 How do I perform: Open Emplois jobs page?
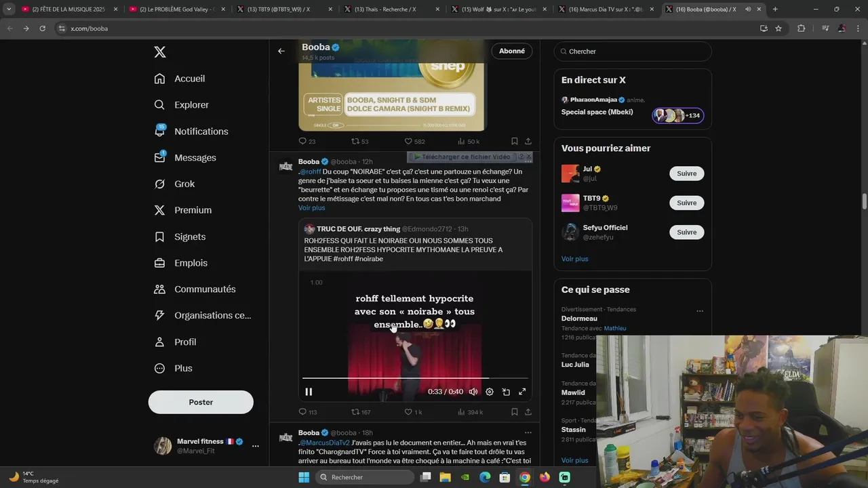(x=181, y=263)
